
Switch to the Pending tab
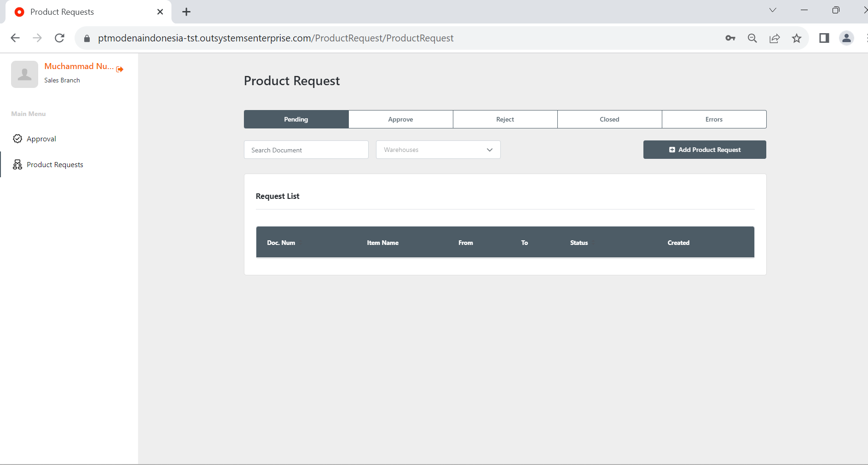pyautogui.click(x=296, y=119)
